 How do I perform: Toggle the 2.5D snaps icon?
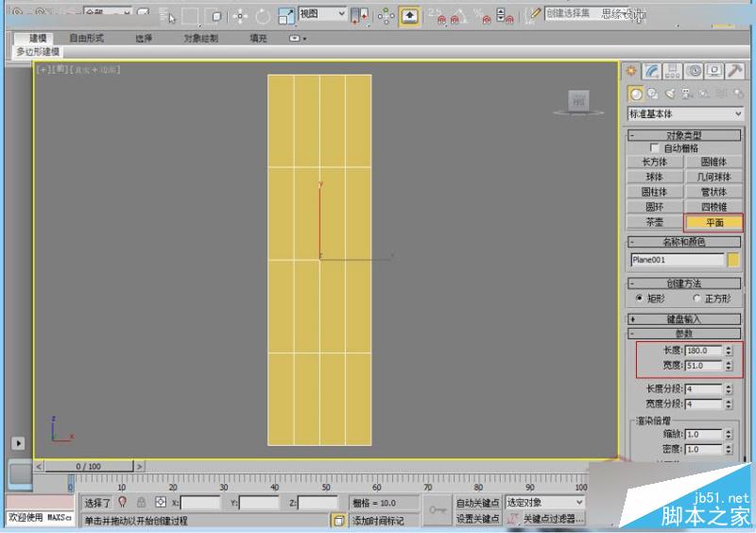438,16
